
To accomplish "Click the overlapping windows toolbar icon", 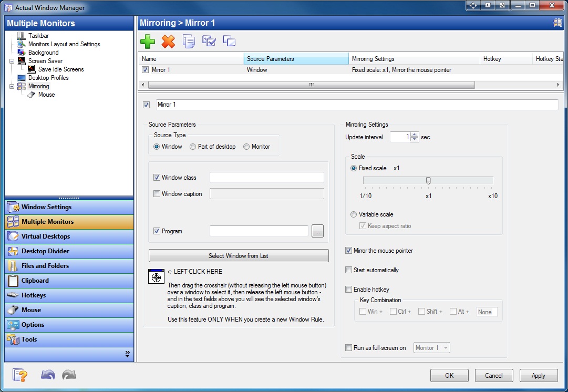I will click(229, 40).
